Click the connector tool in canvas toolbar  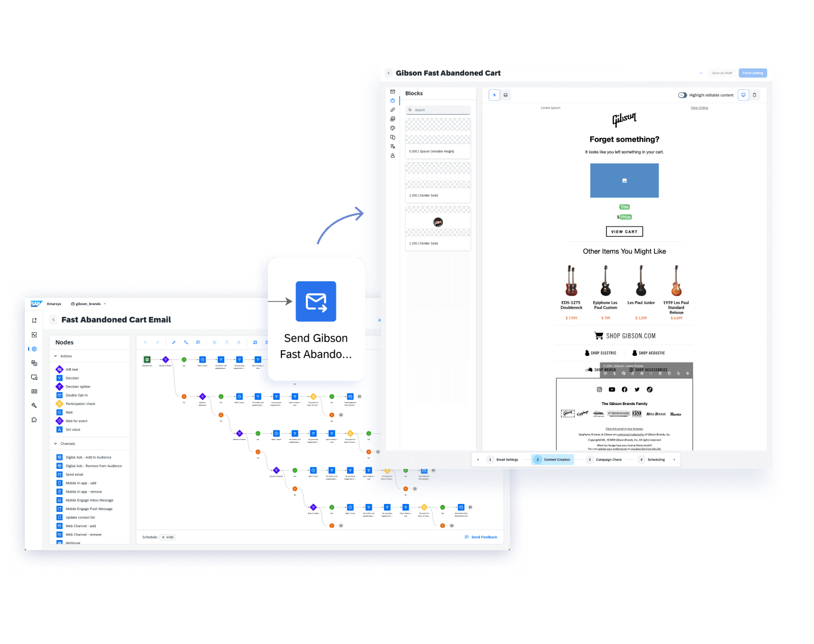[186, 342]
